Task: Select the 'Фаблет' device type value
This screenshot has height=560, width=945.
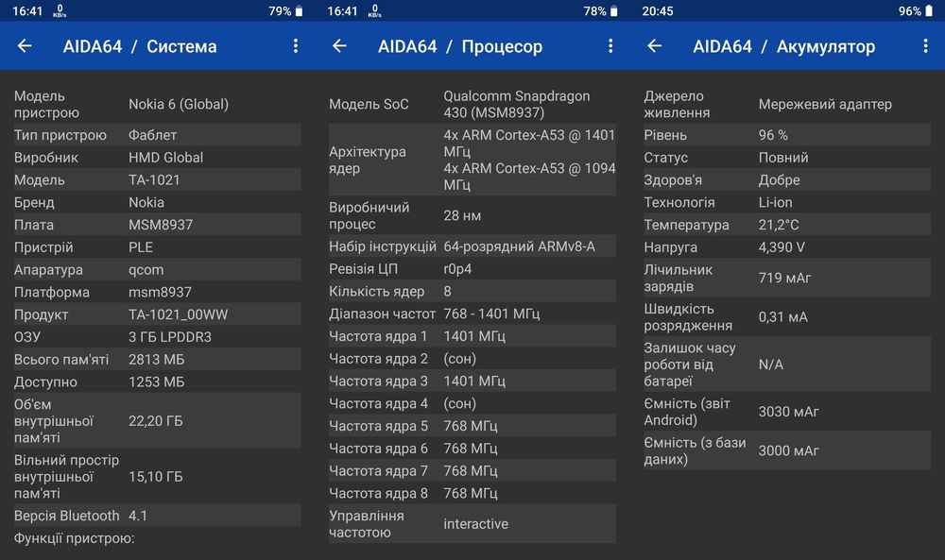Action: pyautogui.click(x=152, y=135)
